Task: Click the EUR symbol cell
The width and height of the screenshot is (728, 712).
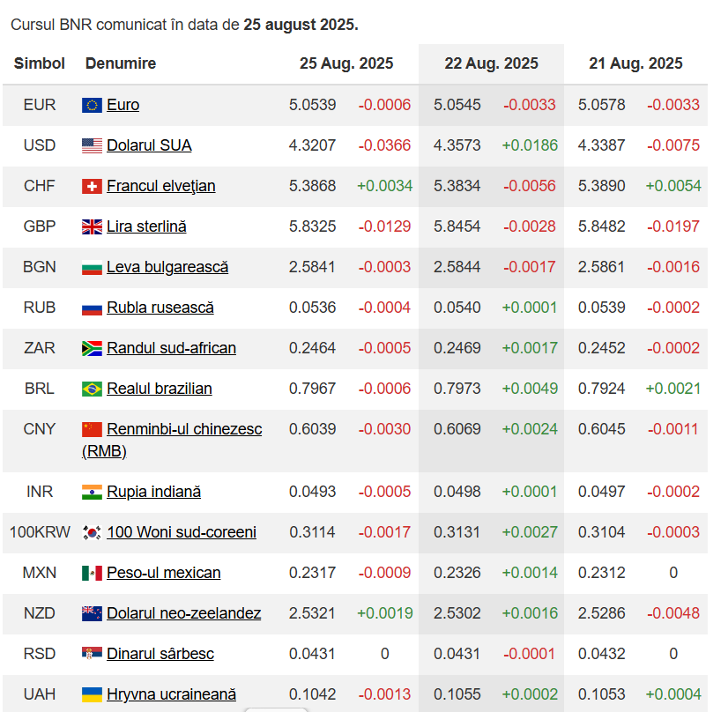Action: (x=40, y=105)
